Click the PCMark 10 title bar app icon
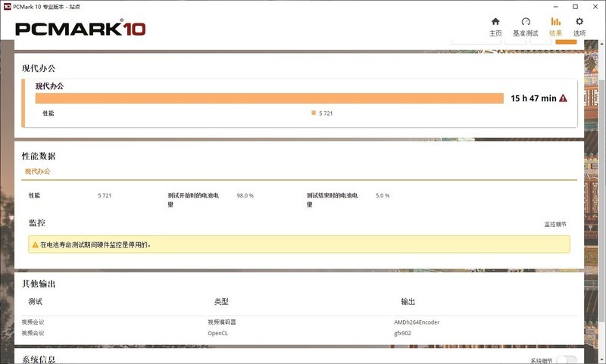This screenshot has width=606, height=364. click(x=7, y=7)
